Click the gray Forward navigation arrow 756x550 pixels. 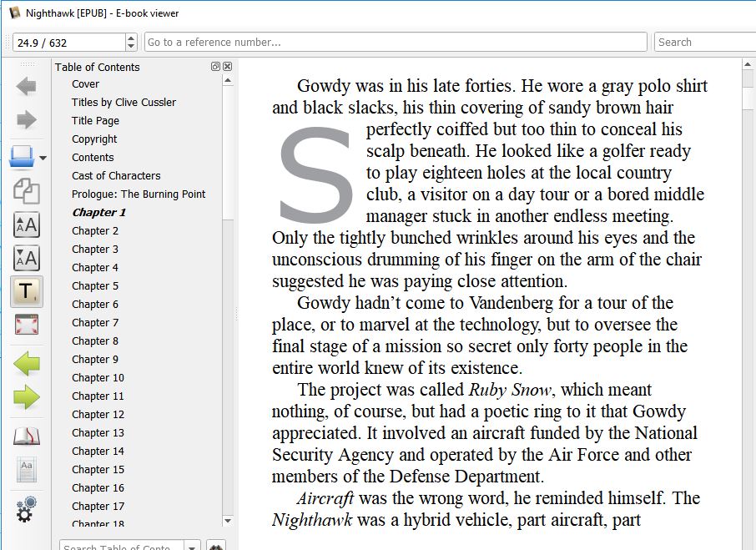click(26, 119)
